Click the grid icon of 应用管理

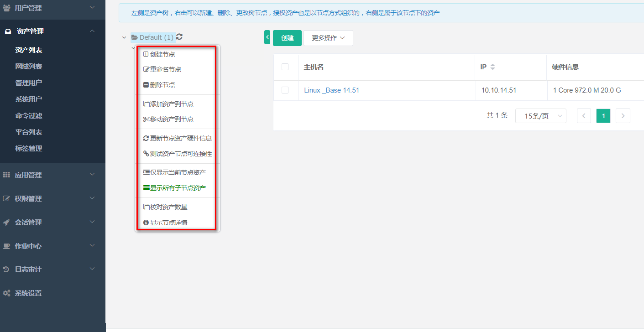[6, 175]
